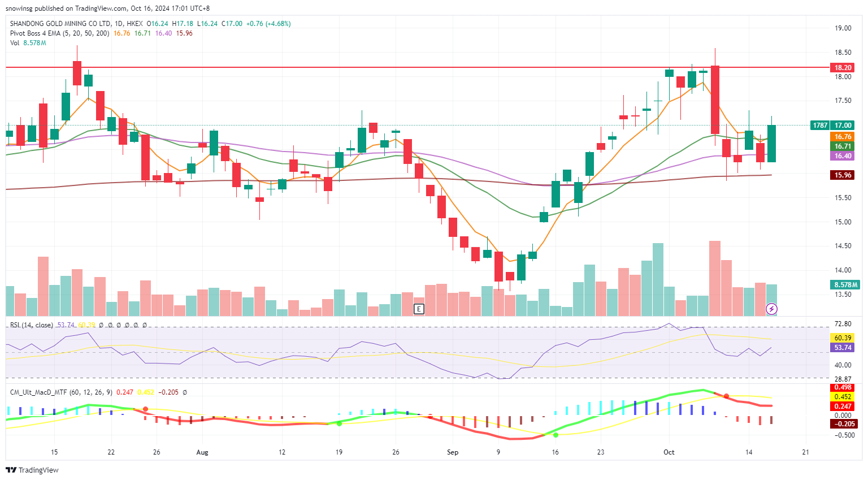The height and width of the screenshot is (480, 868).
Task: Select the Pivot Boss 4 EMA indicator legend
Action: pos(59,33)
